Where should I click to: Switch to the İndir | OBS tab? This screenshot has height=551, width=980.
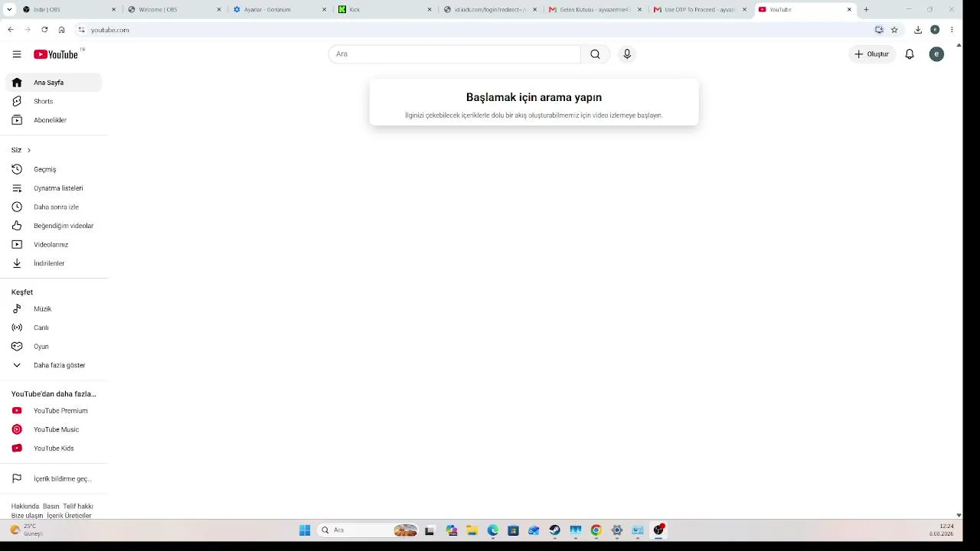67,9
